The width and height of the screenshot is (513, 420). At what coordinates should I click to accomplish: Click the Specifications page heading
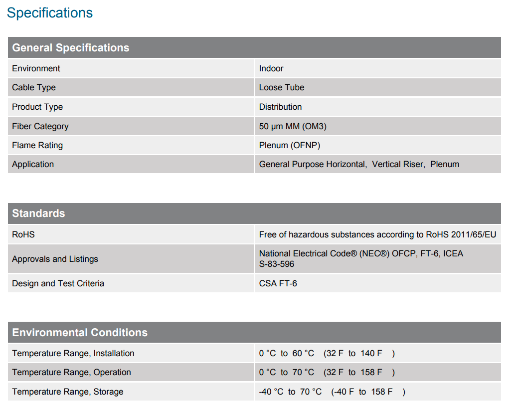click(50, 13)
